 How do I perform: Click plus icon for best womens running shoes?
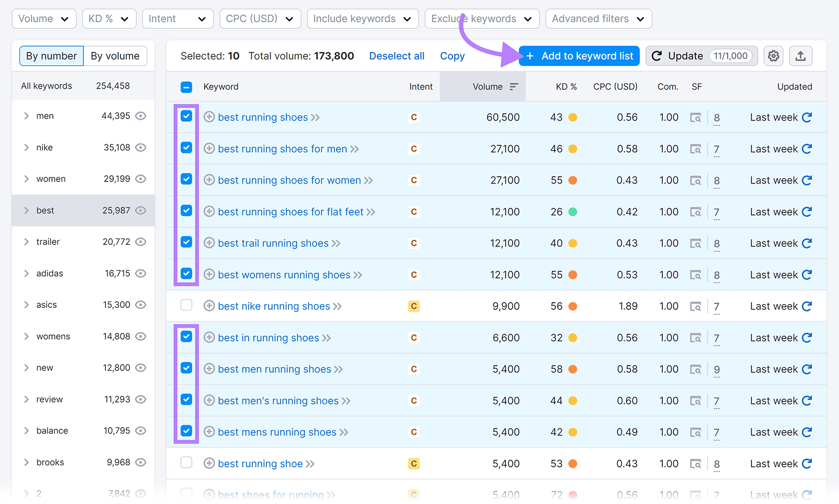point(209,274)
